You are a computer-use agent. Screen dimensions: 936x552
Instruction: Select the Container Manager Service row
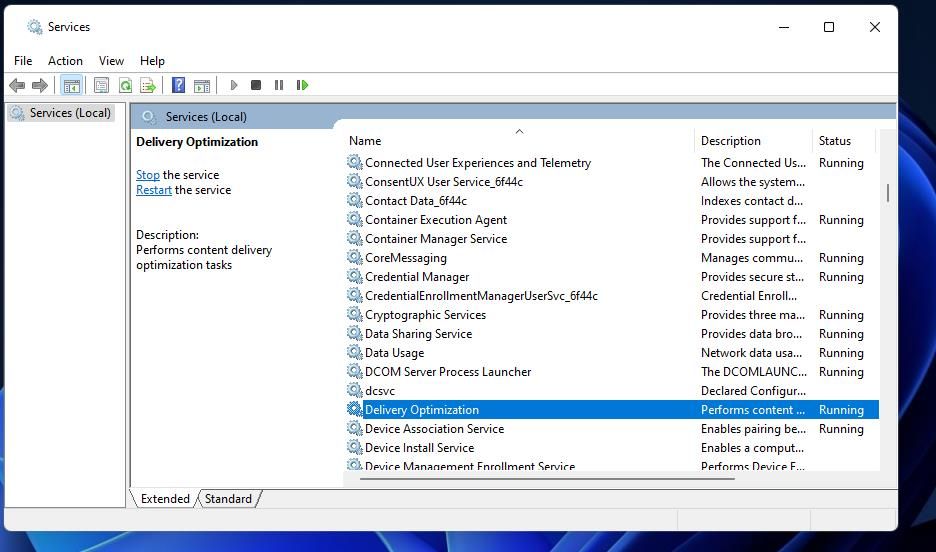612,239
